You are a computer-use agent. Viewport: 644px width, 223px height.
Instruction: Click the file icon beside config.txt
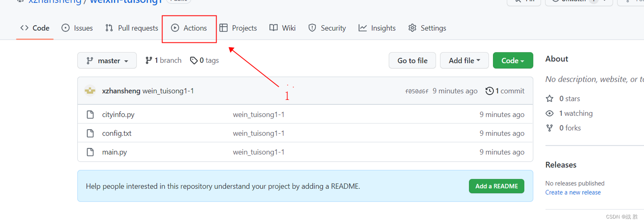[90, 133]
